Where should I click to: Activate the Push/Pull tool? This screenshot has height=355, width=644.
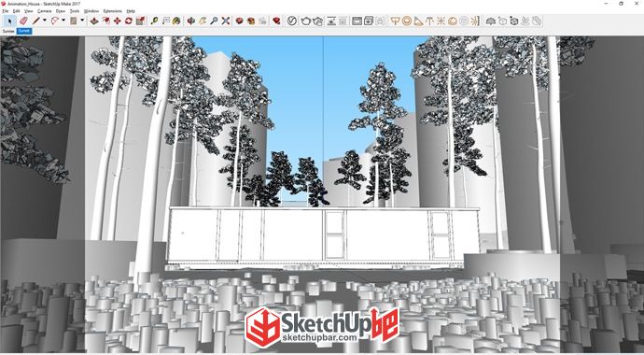94,21
